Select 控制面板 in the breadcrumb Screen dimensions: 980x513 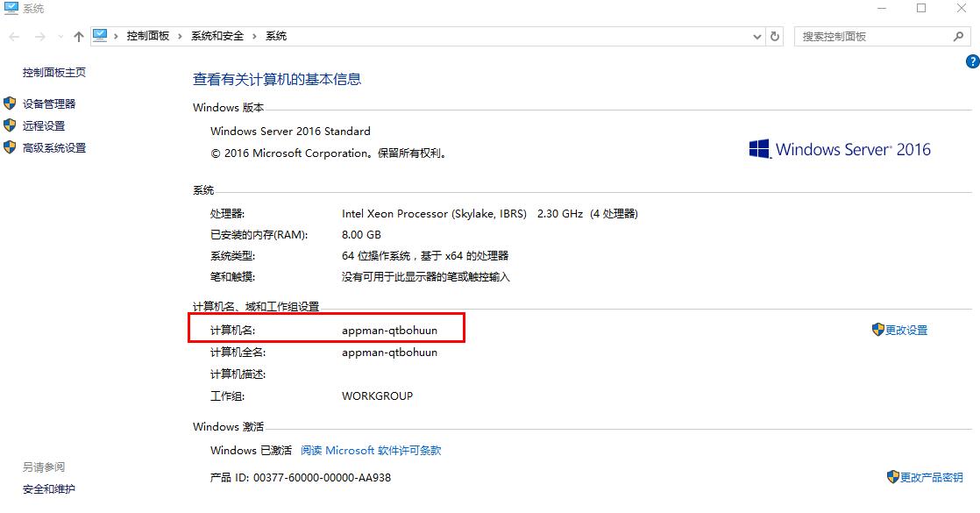tap(148, 36)
